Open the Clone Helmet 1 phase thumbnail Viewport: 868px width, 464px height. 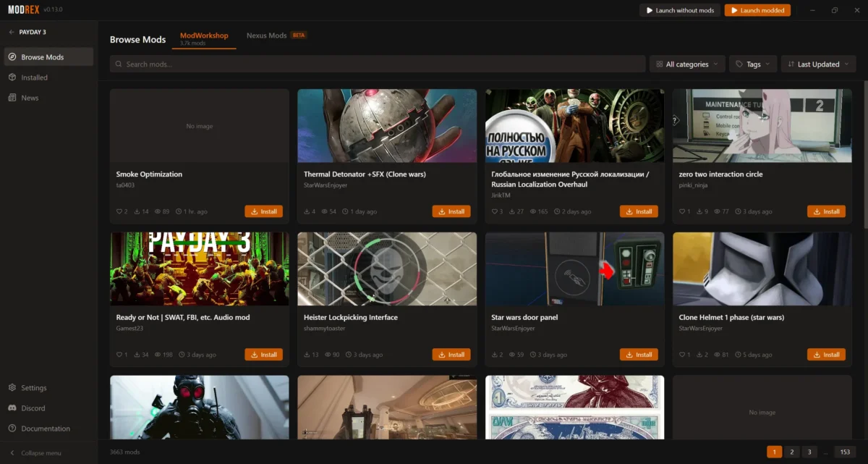tap(762, 269)
